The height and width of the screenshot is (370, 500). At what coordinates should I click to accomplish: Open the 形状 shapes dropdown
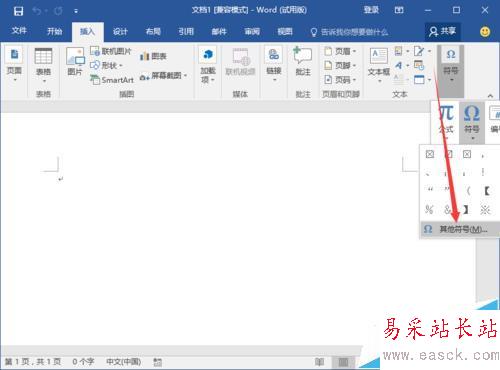coord(107,65)
